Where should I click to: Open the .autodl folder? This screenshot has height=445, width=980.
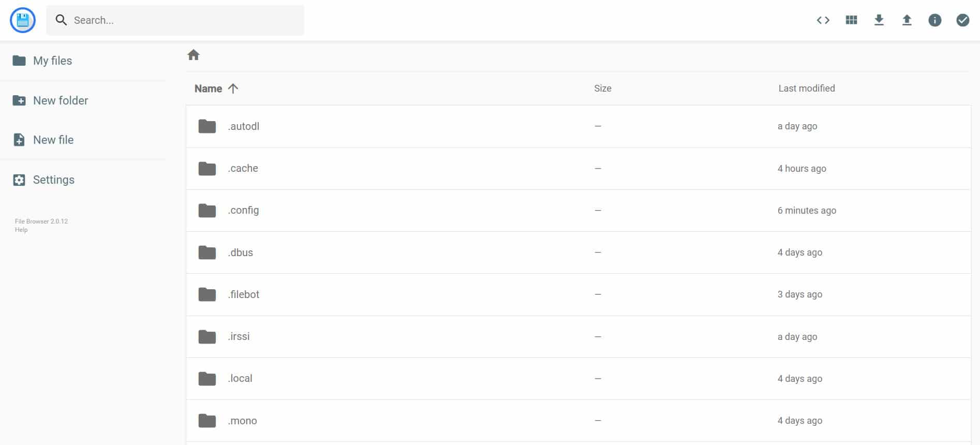pos(243,126)
